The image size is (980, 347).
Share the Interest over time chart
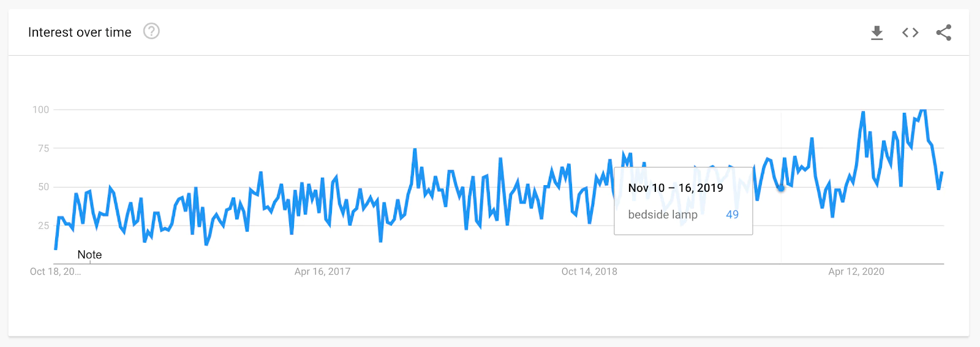click(x=943, y=32)
